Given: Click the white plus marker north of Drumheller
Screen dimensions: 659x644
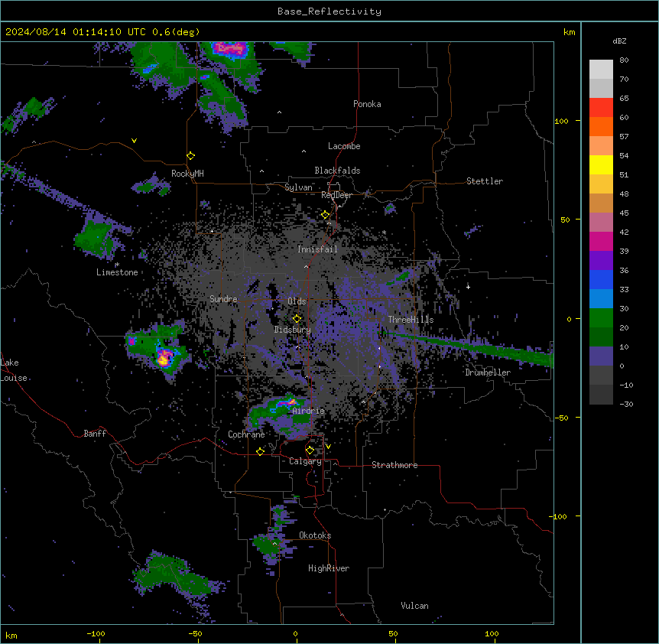Looking at the screenshot, I should click(x=468, y=287).
